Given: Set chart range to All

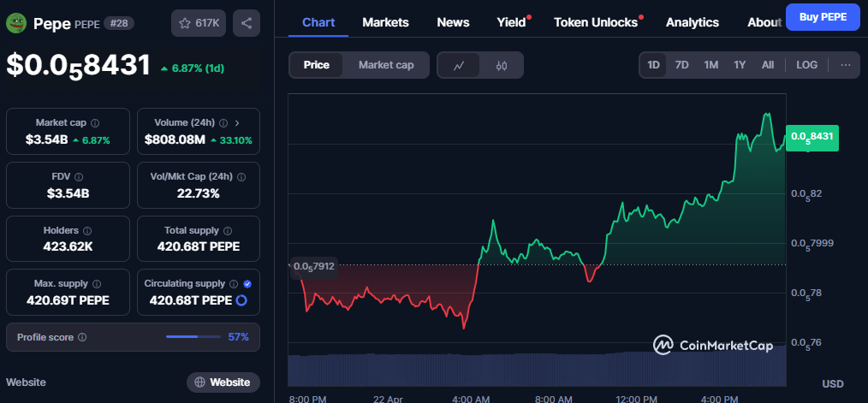Looking at the screenshot, I should 768,65.
